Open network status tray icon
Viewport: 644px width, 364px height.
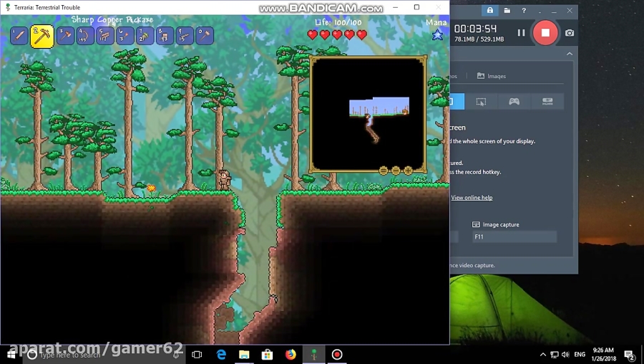(x=555, y=355)
